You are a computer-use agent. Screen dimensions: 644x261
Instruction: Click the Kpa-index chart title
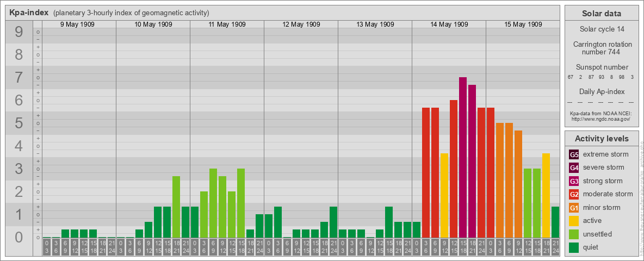click(x=29, y=13)
